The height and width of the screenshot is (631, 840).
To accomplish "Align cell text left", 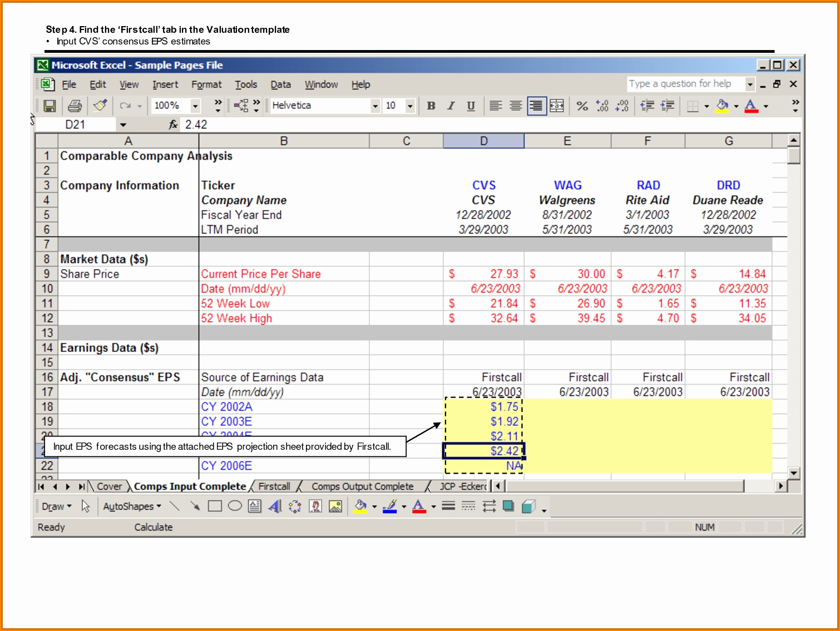I will point(496,106).
